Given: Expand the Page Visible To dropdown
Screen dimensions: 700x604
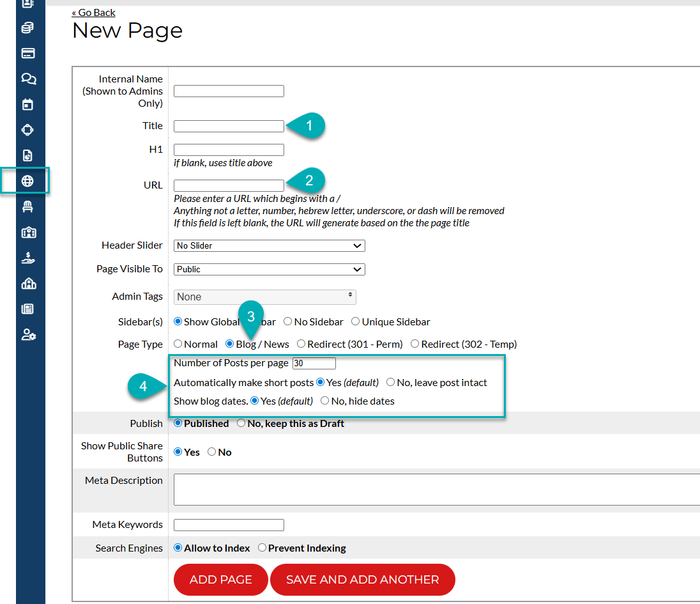Looking at the screenshot, I should coord(269,269).
